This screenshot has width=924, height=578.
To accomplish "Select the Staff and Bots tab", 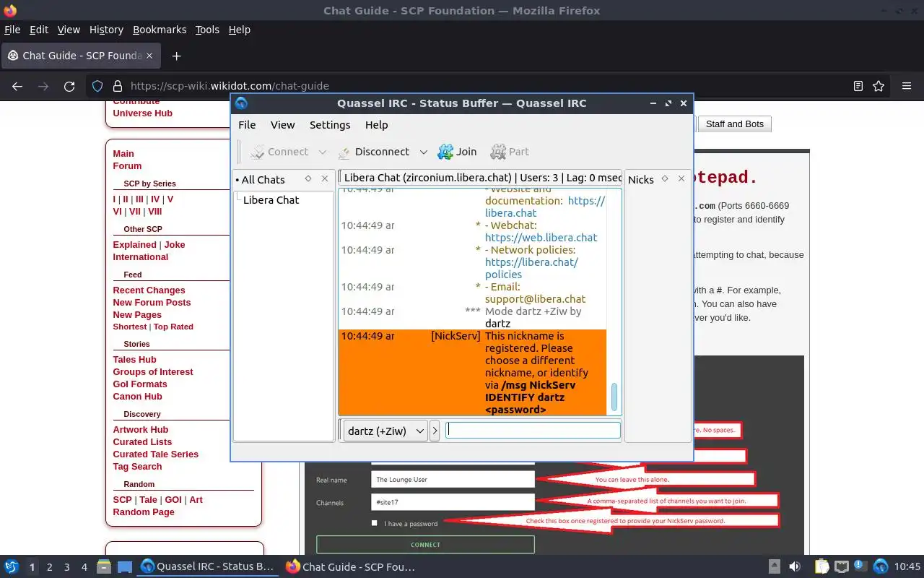I will tap(734, 124).
